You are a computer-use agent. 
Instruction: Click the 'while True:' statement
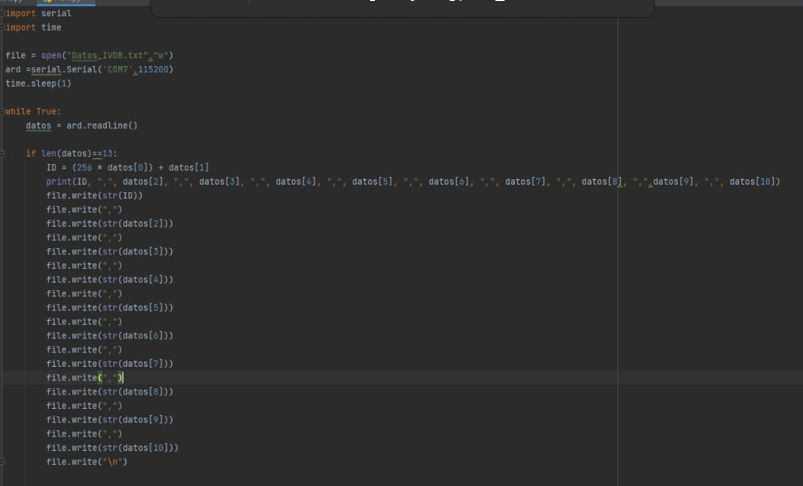[x=33, y=112]
